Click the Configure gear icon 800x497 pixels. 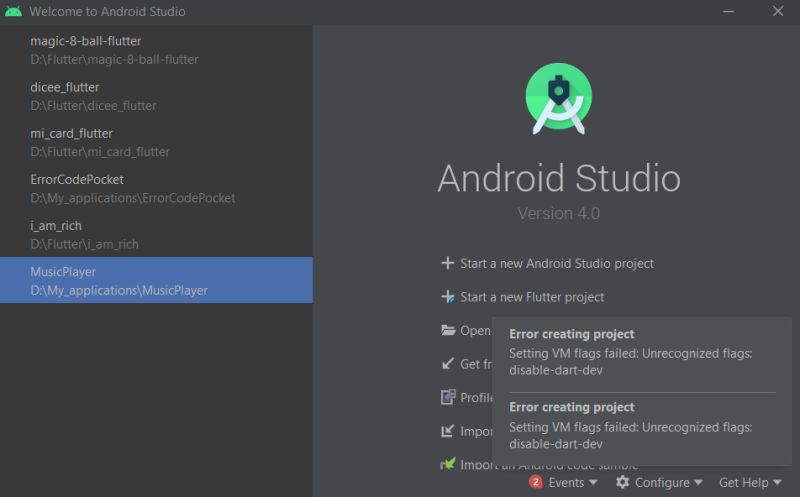tap(622, 482)
